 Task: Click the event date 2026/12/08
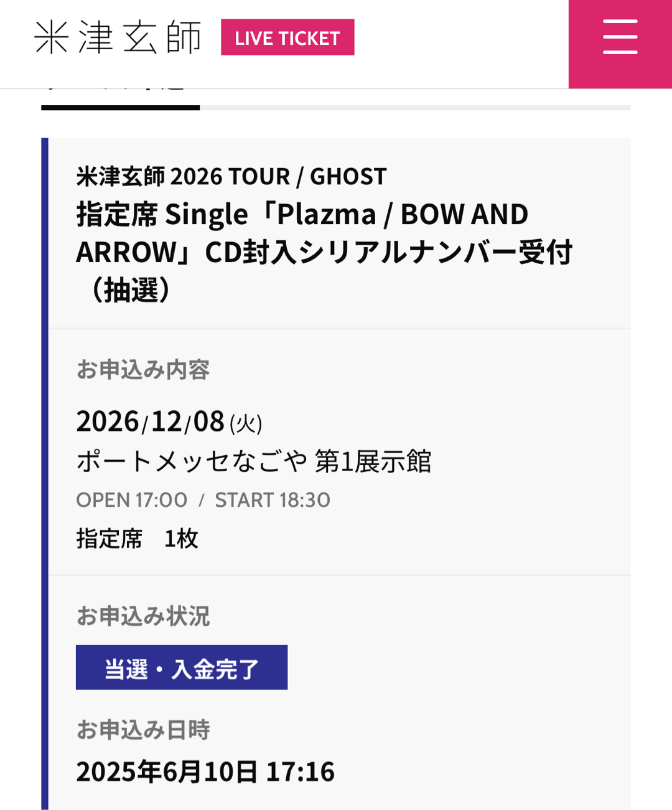pos(150,421)
